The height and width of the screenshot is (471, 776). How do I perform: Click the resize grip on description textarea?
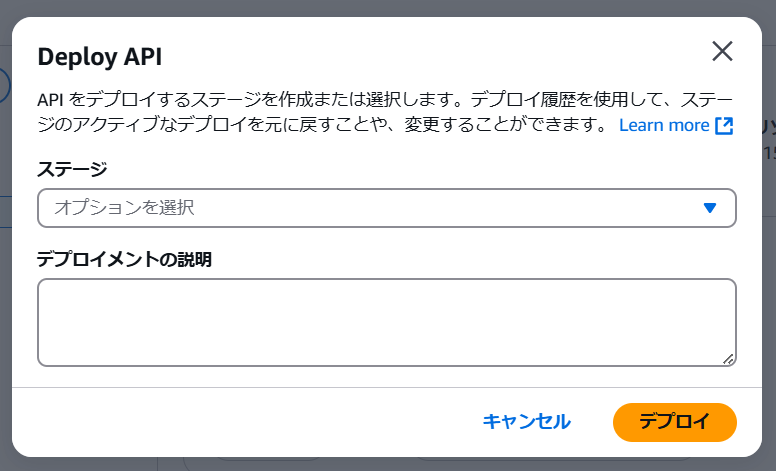(729, 358)
